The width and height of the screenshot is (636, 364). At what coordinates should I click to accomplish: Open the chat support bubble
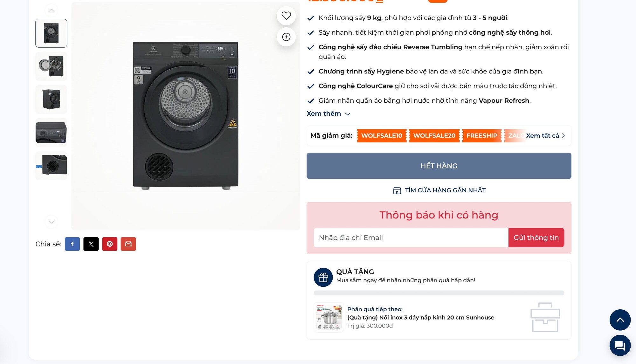click(620, 345)
